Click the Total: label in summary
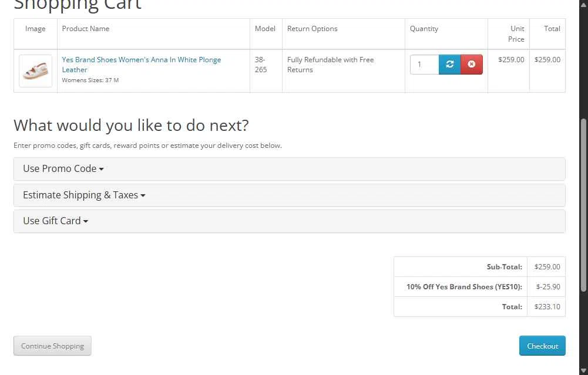 (x=512, y=306)
